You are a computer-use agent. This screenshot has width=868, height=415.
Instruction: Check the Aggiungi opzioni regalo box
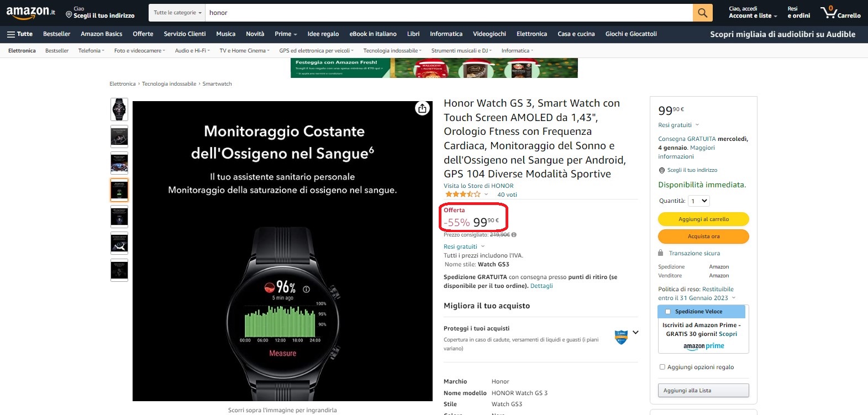(662, 367)
